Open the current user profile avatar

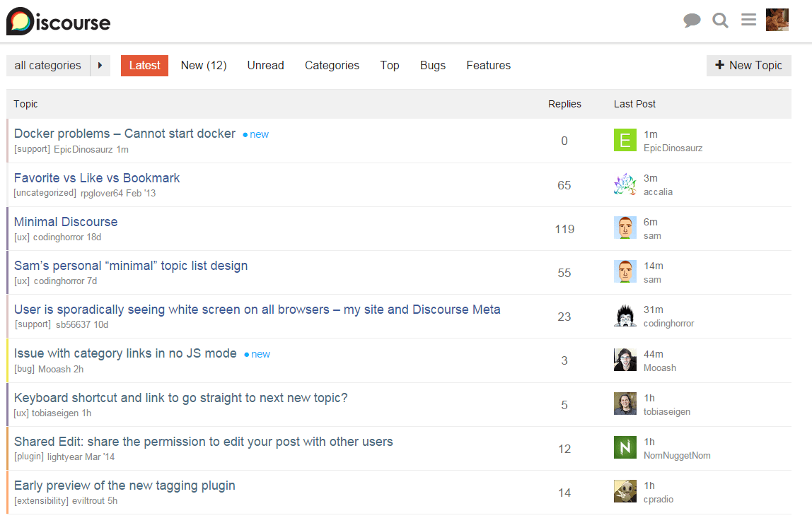pos(777,20)
